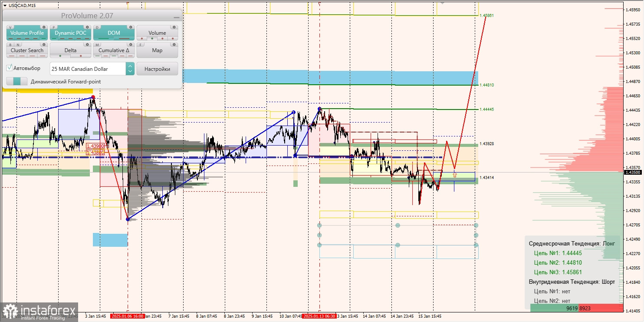
Task: Click Цель №1: 1.44445 in info panel
Action: (558, 253)
